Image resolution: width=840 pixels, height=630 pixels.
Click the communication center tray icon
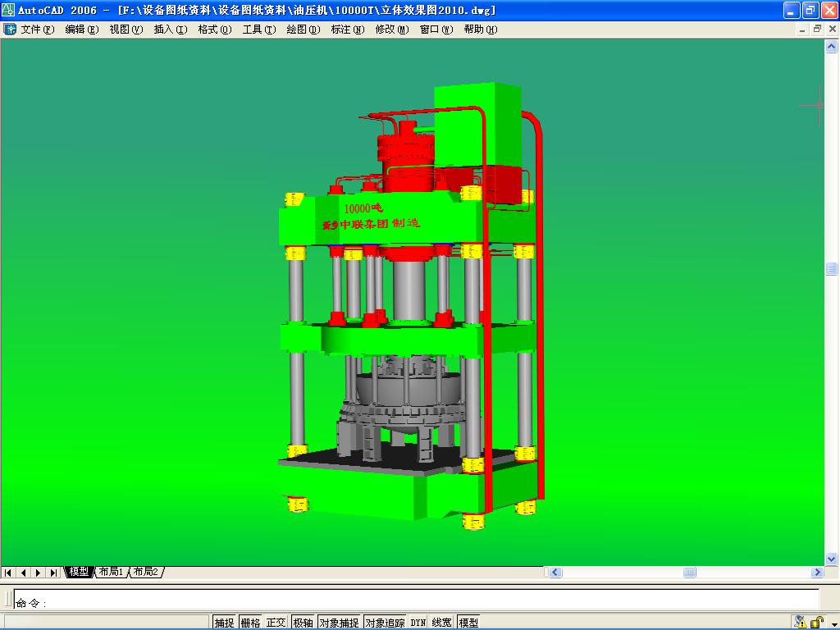(x=801, y=622)
